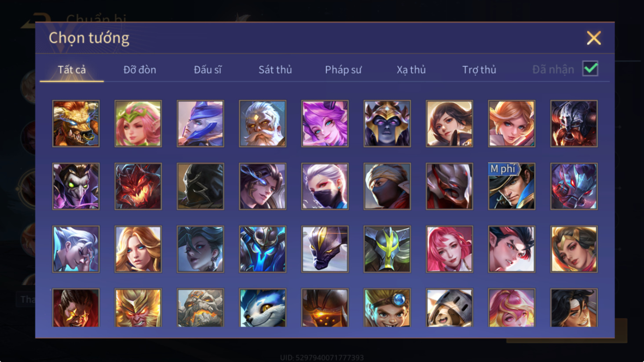Screen dimensions: 644x362
Task: Open the Đấu sĩ tab
Action: (208, 69)
